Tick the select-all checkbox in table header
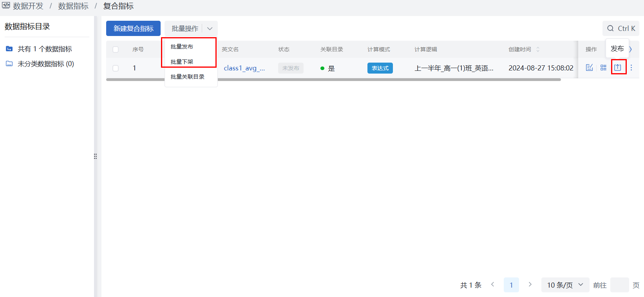 pos(116,49)
